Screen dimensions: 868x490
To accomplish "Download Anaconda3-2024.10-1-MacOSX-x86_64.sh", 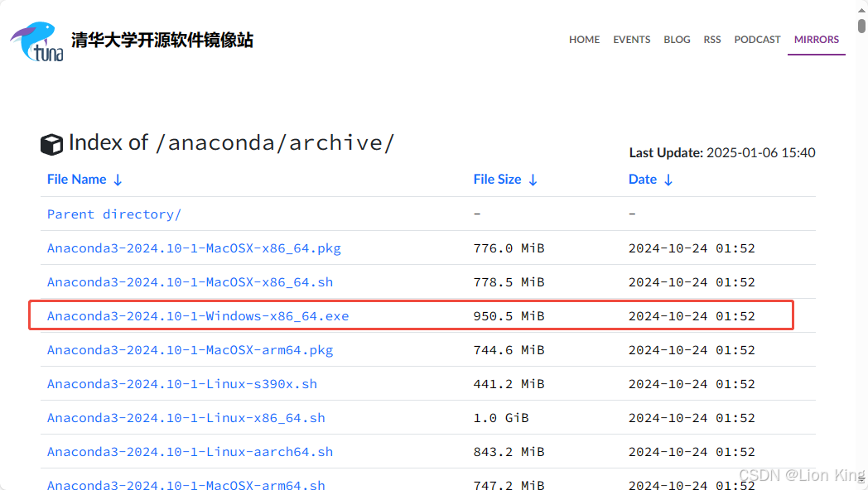I will pyautogui.click(x=190, y=282).
